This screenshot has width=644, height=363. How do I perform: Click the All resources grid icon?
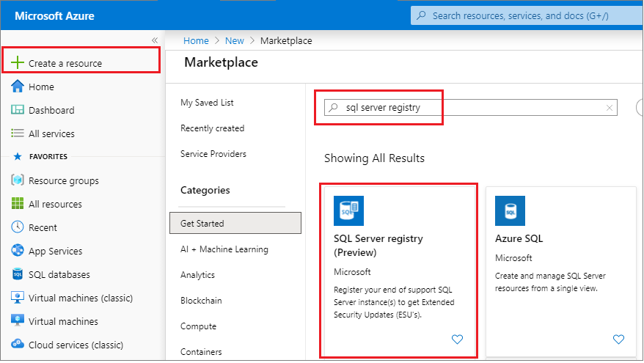click(x=18, y=203)
